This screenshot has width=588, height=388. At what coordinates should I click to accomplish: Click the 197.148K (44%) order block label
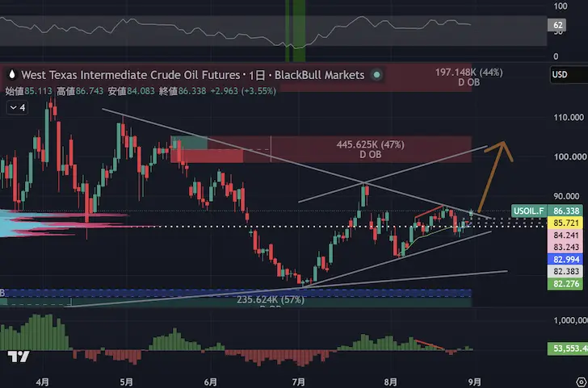click(x=468, y=73)
